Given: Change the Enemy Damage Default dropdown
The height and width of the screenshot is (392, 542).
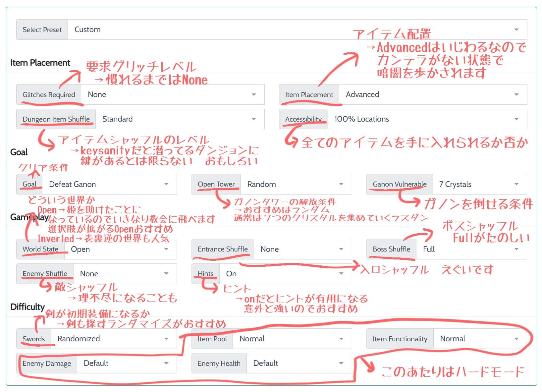Looking at the screenshot, I should click(127, 363).
